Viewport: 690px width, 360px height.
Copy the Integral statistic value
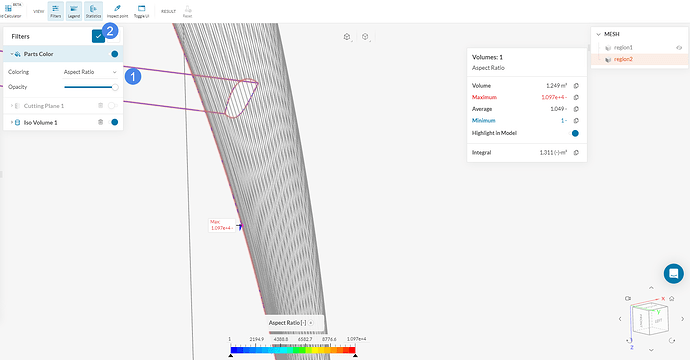576,153
